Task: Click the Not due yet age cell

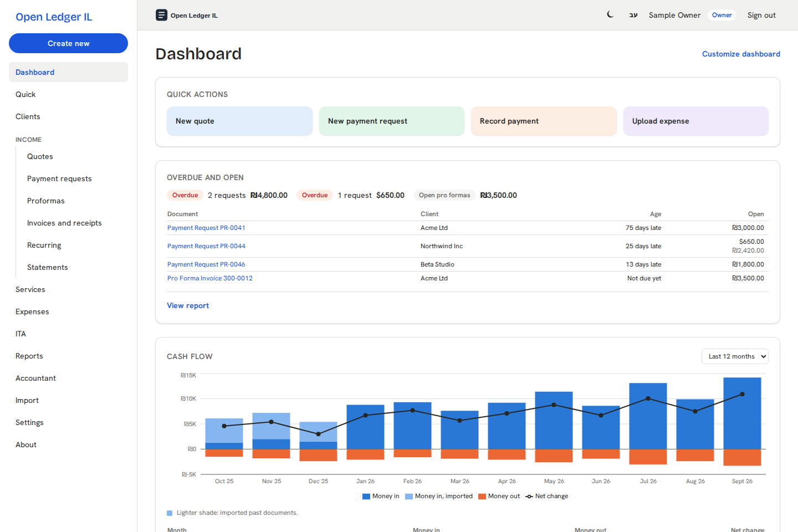Action: (x=644, y=278)
